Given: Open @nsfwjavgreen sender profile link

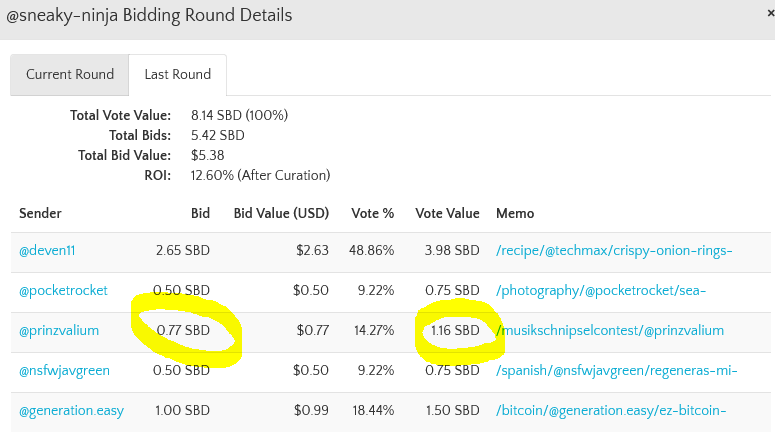Looking at the screenshot, I should click(64, 370).
